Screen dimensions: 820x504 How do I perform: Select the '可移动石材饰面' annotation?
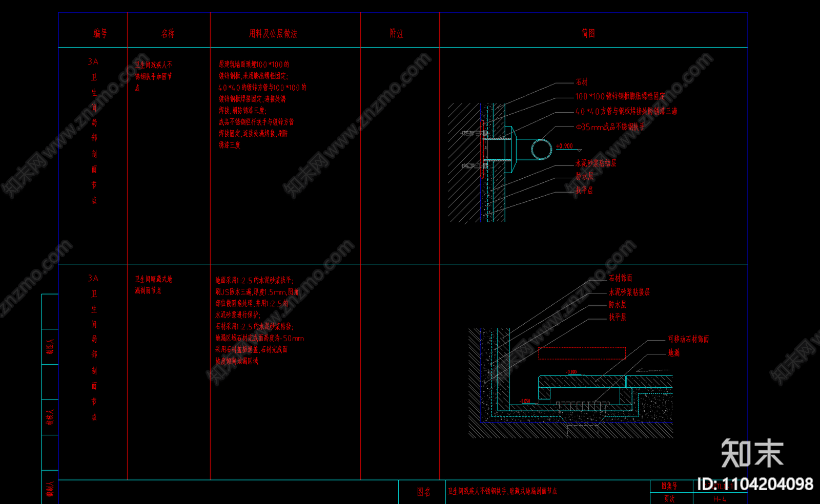click(x=688, y=339)
